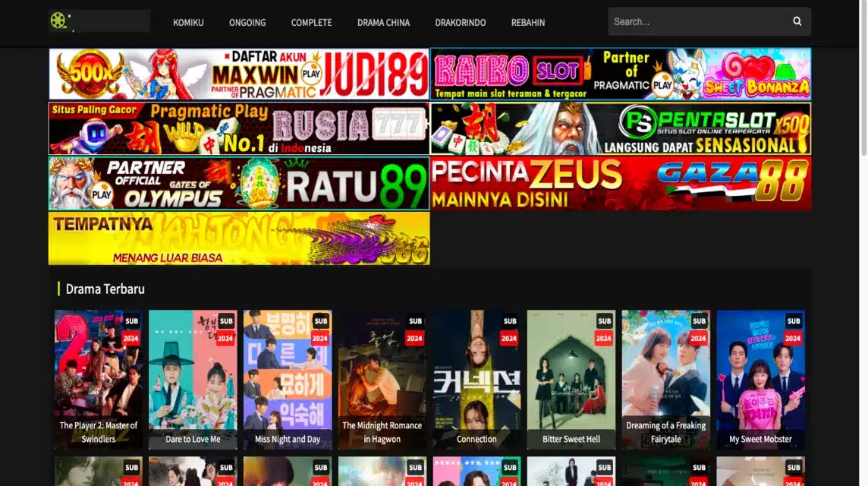
Task: Click the RATU89 Olympus banner
Action: [x=239, y=184]
